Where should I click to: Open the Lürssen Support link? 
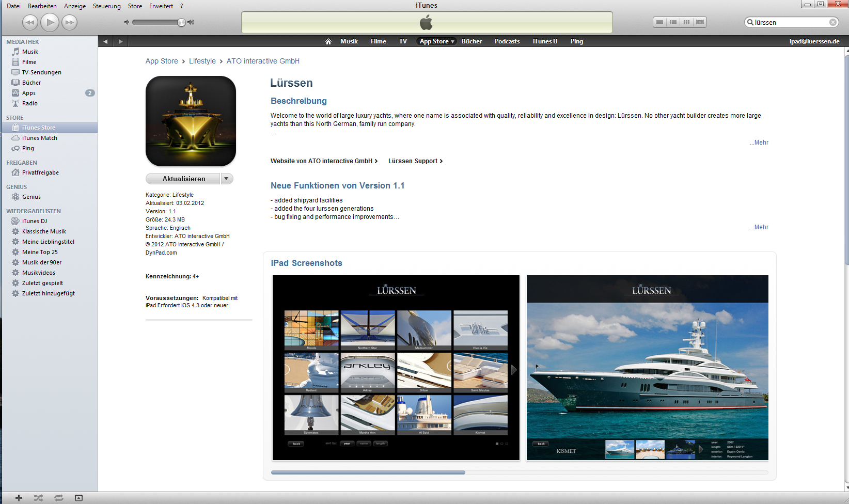click(x=415, y=161)
